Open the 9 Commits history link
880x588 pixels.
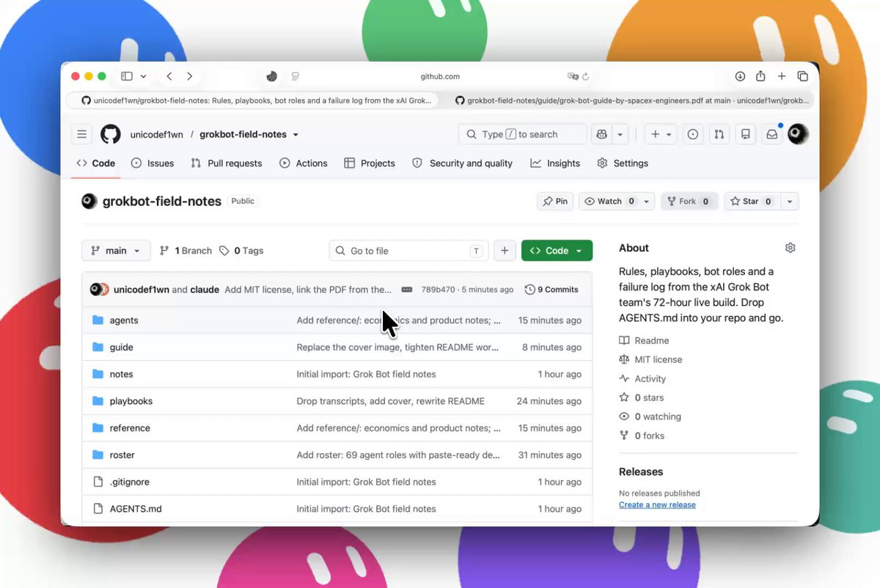click(x=551, y=290)
